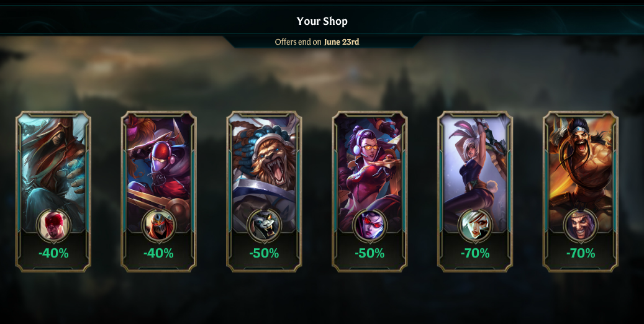Screen dimensions: 644x324
Task: Select the -50% offer under Rengar
Action: point(264,253)
